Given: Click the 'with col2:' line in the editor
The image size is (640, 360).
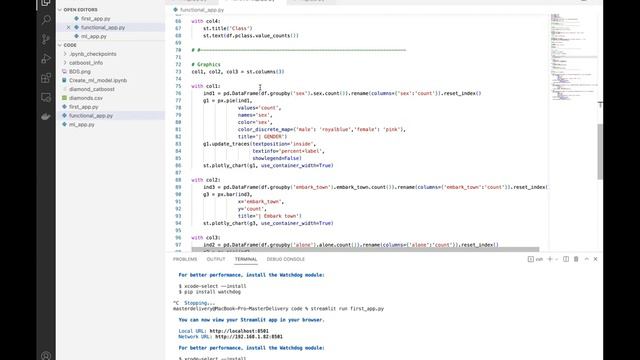Looking at the screenshot, I should [x=206, y=180].
